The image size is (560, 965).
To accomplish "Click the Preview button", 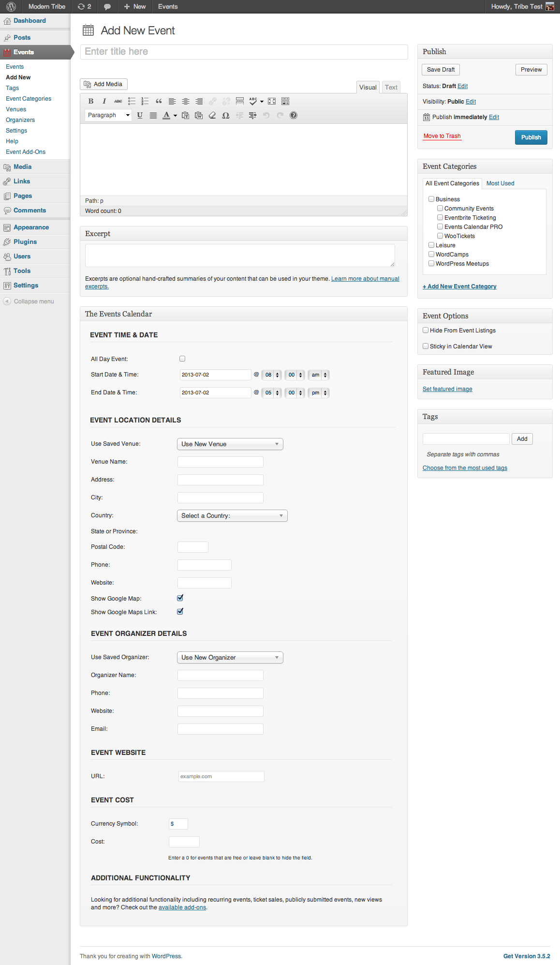I will [x=531, y=70].
